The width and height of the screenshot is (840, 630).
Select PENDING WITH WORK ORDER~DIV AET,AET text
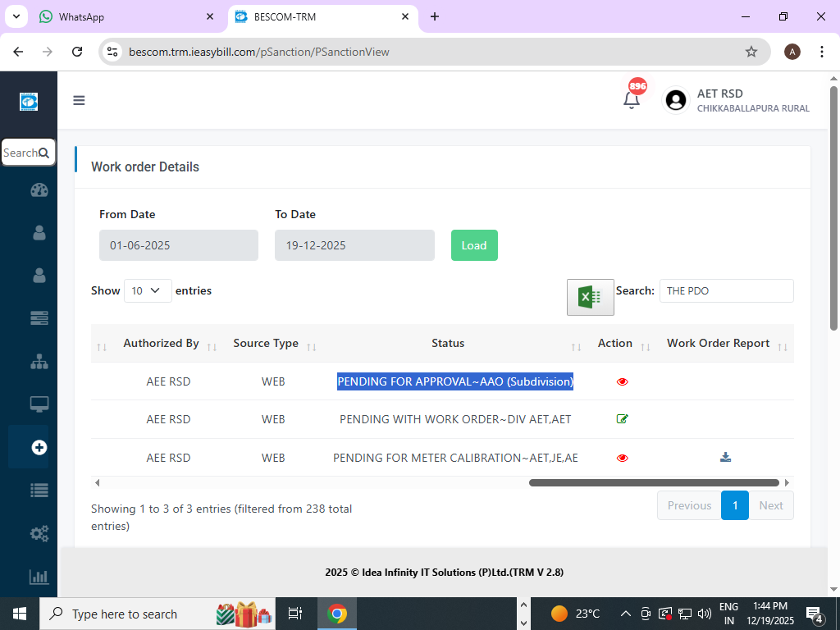[454, 419]
